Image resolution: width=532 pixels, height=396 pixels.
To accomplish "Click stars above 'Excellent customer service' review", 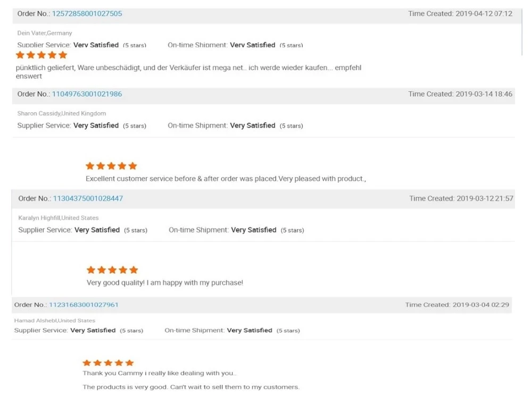I will click(x=111, y=166).
